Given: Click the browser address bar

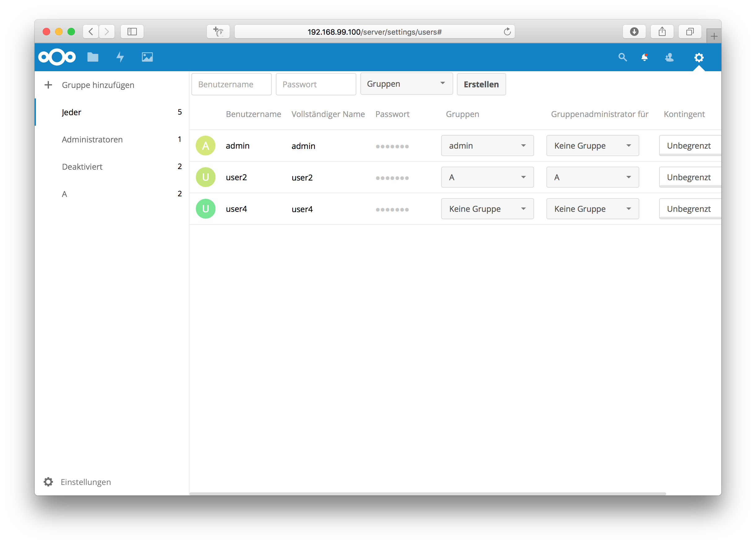Looking at the screenshot, I should click(374, 32).
